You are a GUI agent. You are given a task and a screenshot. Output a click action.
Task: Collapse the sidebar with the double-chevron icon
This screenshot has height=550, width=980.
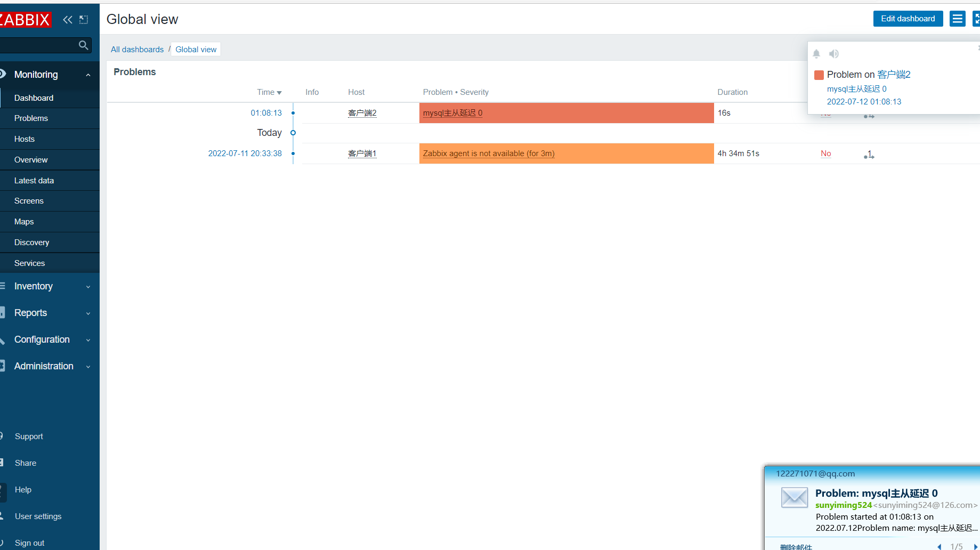68,20
